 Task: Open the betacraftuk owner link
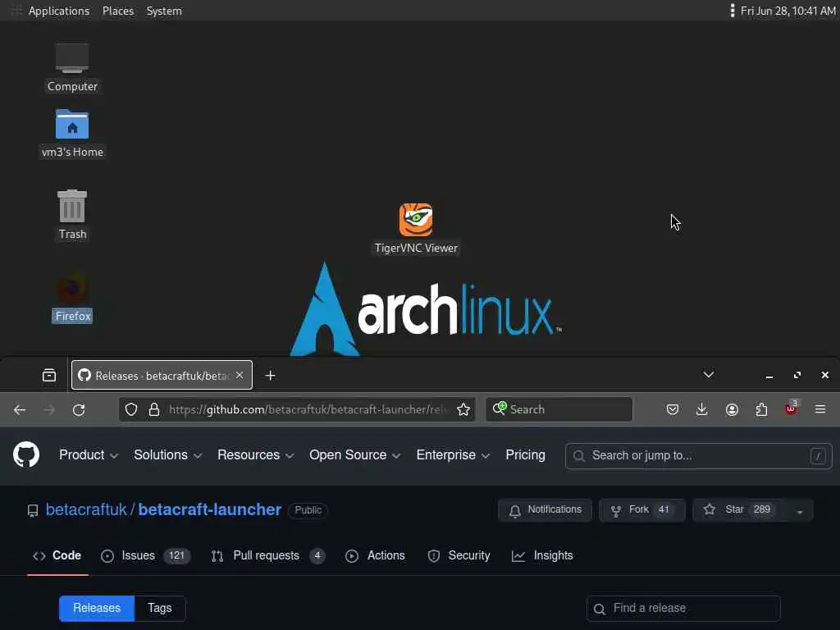pos(86,509)
